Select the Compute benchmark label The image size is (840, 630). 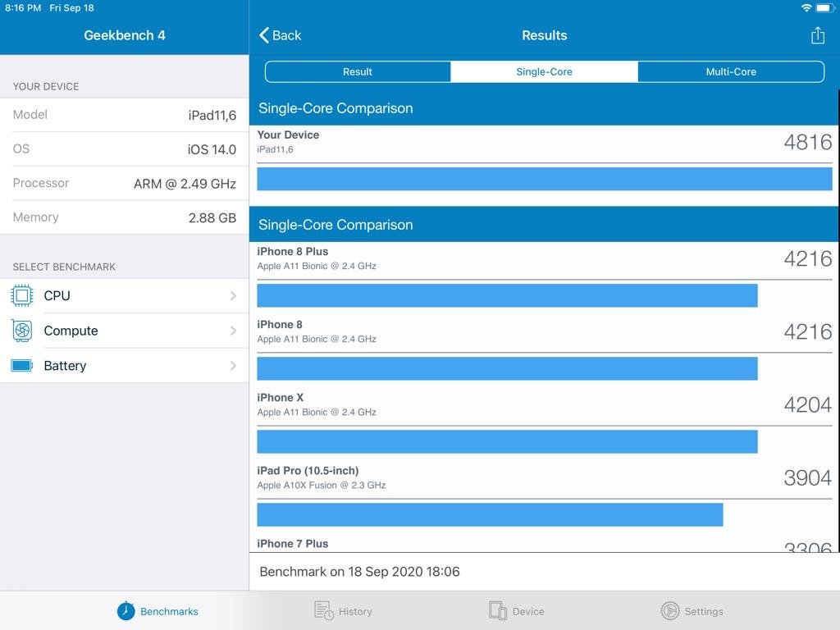71,331
